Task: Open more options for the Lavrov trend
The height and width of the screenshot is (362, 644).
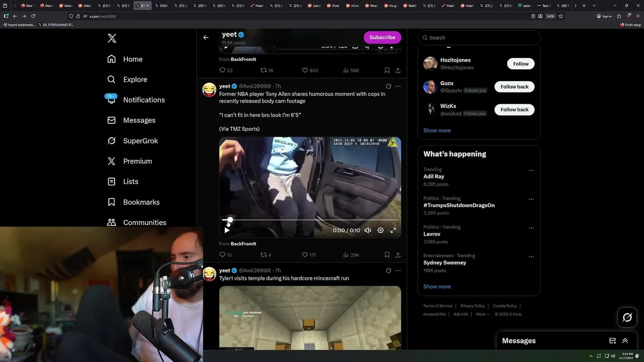Action: click(x=531, y=228)
